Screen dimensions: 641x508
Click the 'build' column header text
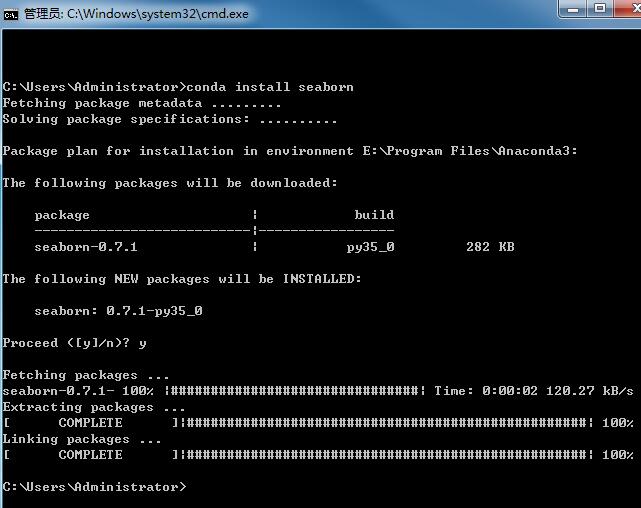point(374,215)
